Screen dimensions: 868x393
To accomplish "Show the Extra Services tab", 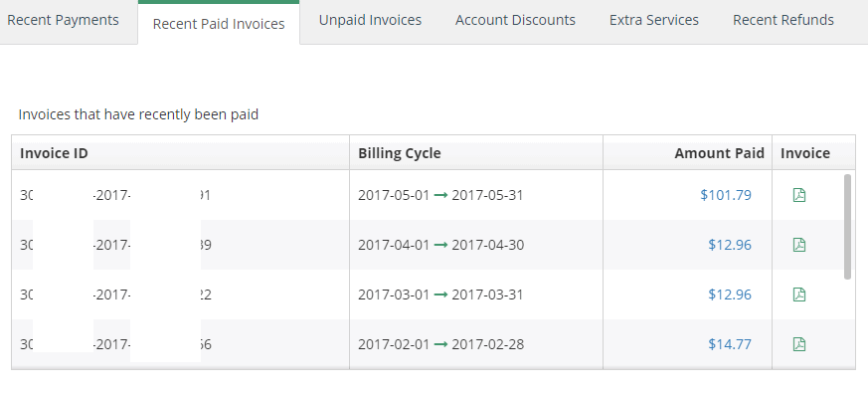I will coord(654,20).
